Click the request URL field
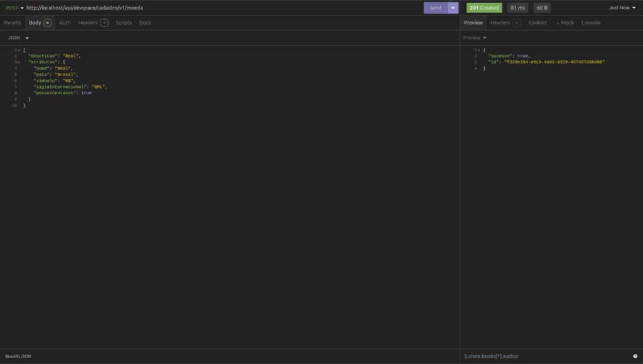The height and width of the screenshot is (364, 643). coord(224,8)
